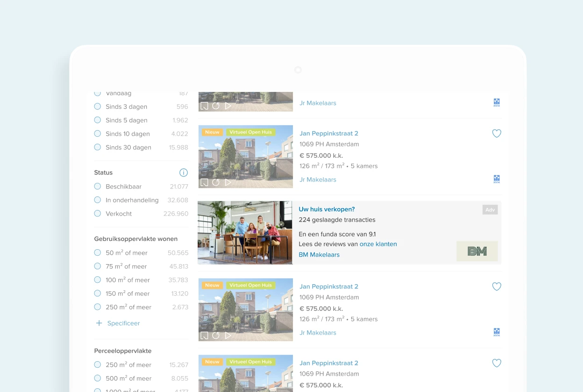Click the BM logo in the advertisement

point(477,252)
